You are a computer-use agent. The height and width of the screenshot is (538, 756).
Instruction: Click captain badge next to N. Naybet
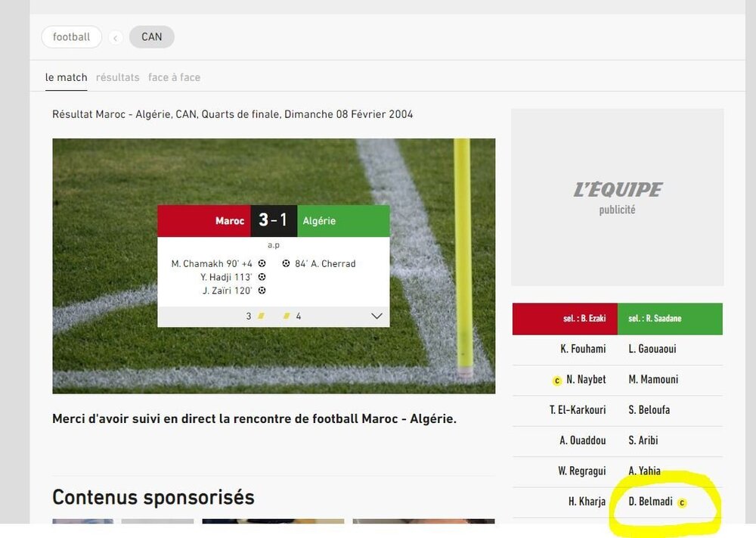tap(557, 381)
